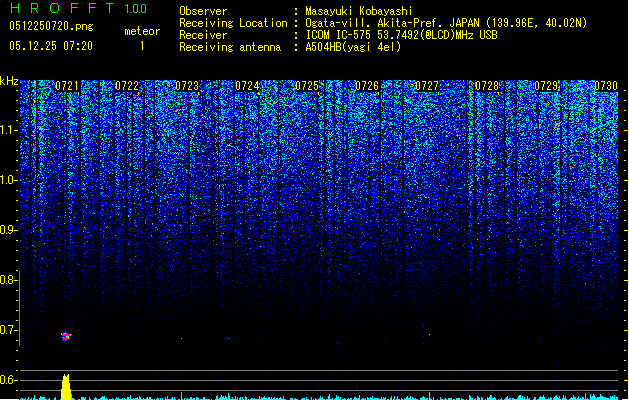Click the HROFFT 1.0.0 title text
Viewport: 629px width, 400px height.
[x=78, y=8]
